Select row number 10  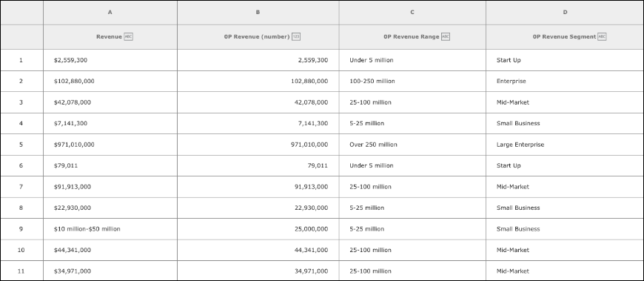(x=21, y=250)
